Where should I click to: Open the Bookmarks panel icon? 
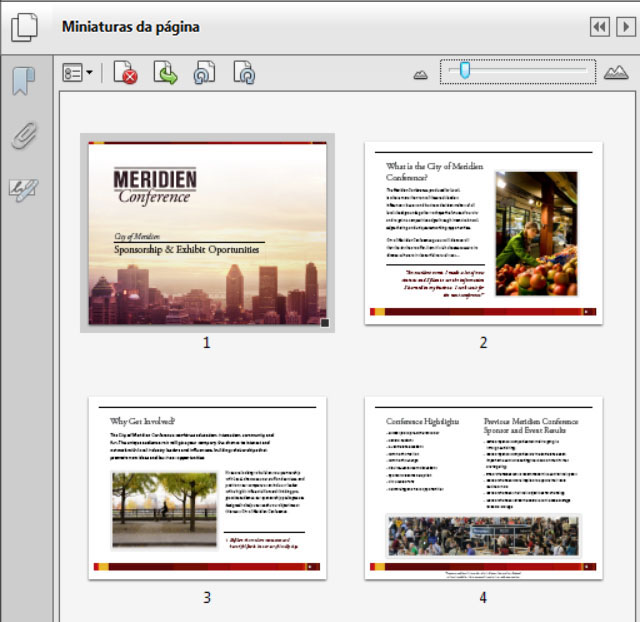(x=24, y=81)
